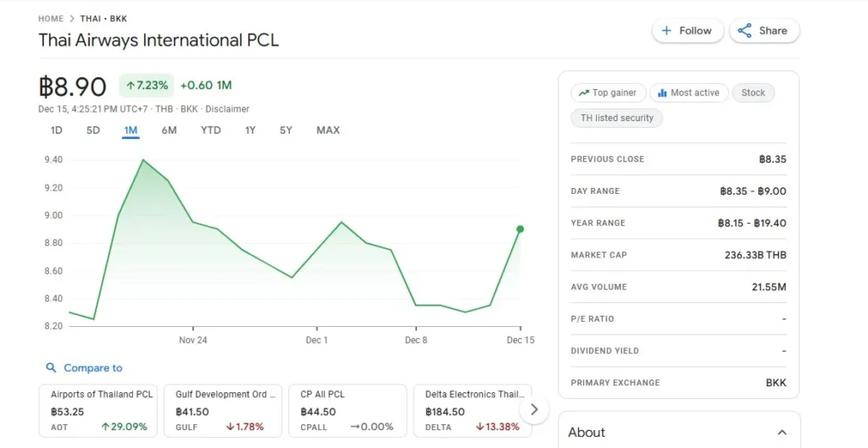
Task: Show the 6M chart range
Action: (169, 130)
